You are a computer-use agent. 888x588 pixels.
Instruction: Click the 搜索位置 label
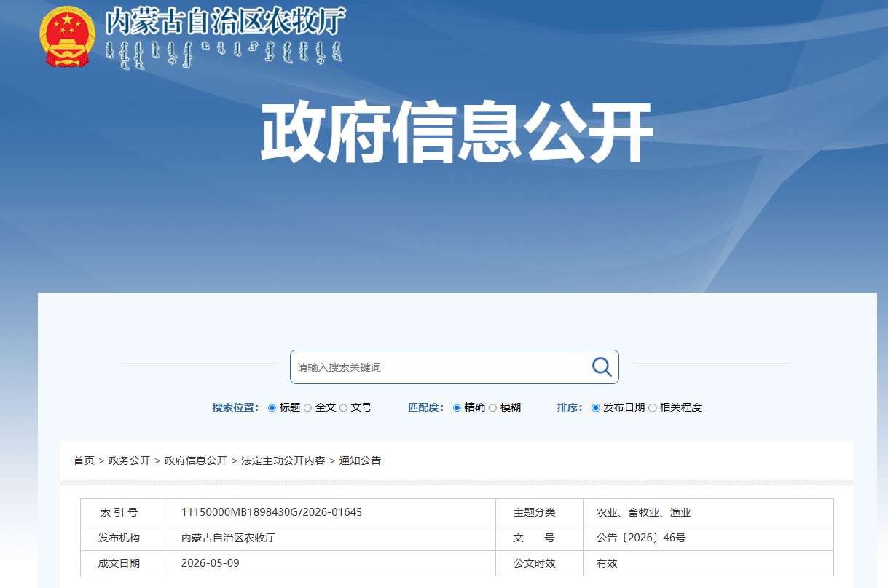point(236,407)
